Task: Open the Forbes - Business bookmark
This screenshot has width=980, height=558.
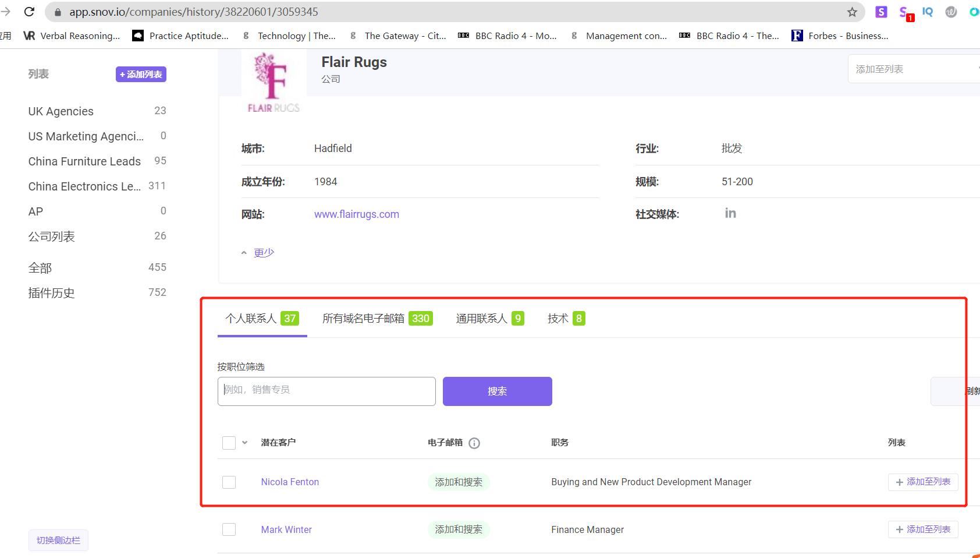Action: tap(840, 36)
